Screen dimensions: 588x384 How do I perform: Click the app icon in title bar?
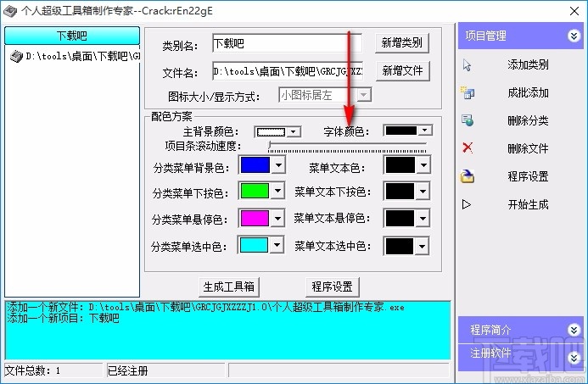(10, 11)
